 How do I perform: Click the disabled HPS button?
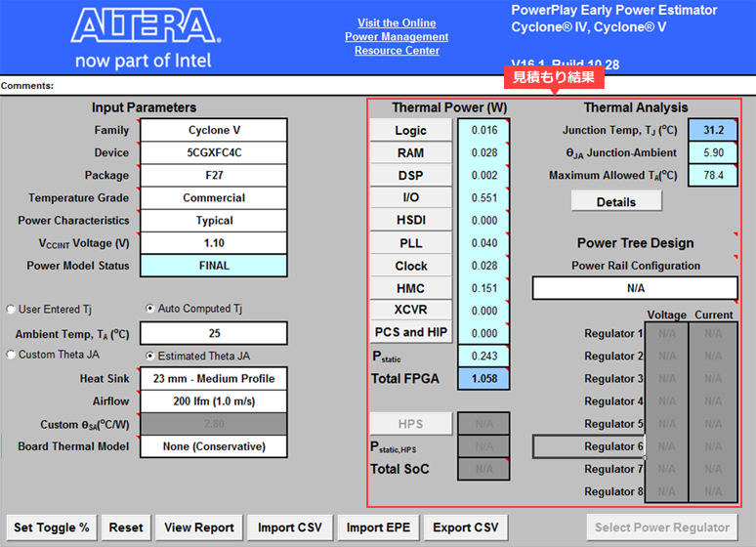click(x=411, y=424)
